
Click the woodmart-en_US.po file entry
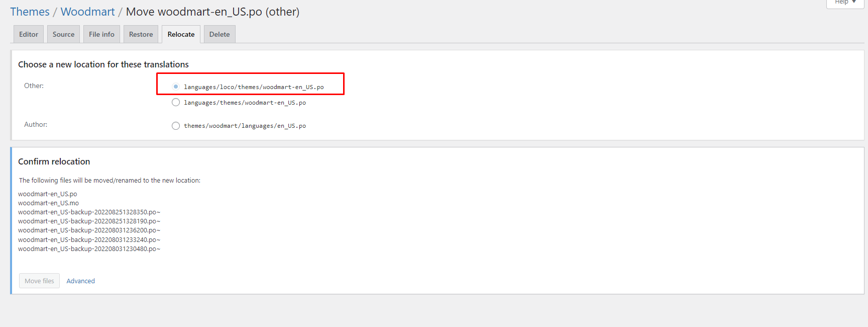point(48,194)
